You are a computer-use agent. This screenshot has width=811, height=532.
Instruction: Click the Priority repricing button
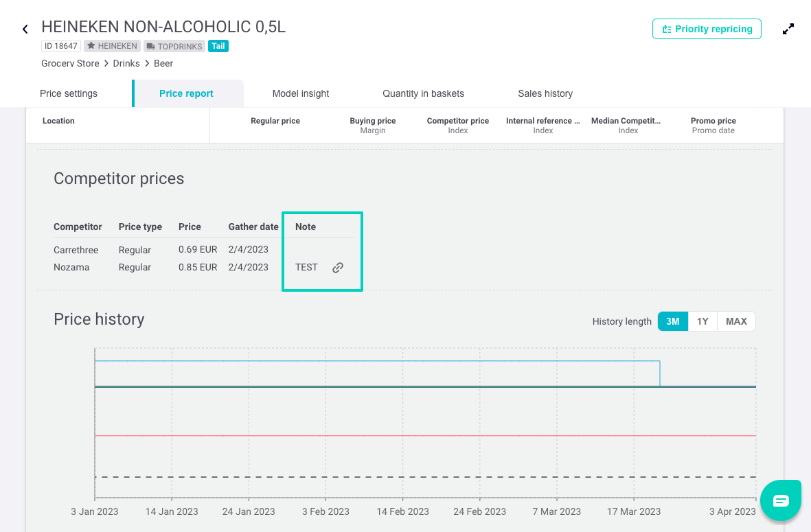click(707, 29)
